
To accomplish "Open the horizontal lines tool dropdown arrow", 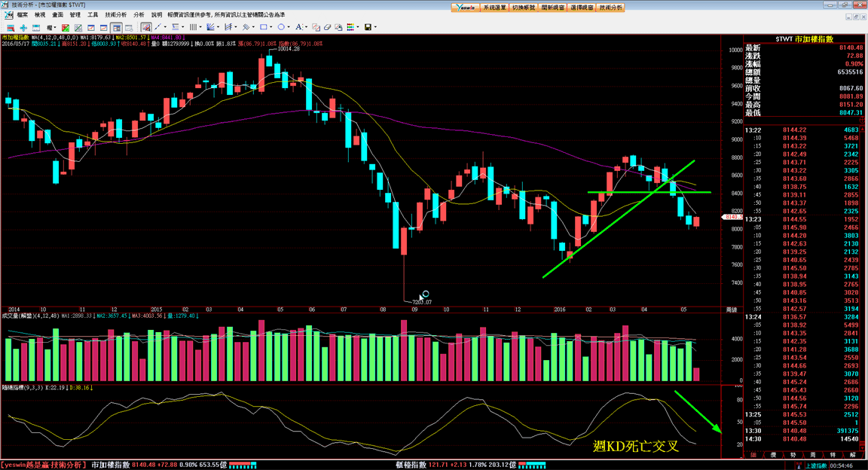I will pyautogui.click(x=182, y=27).
